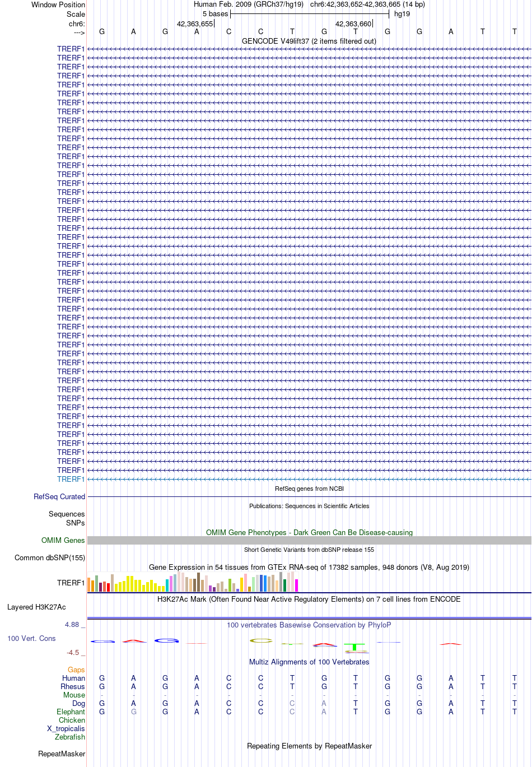Click the Publications: Sequences in Scientific Articles title
This screenshot has width=532, height=767.
tap(309, 506)
